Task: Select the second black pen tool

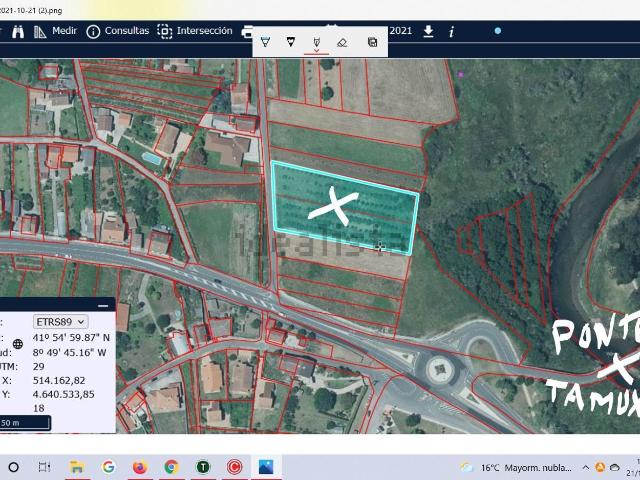Action: click(291, 42)
